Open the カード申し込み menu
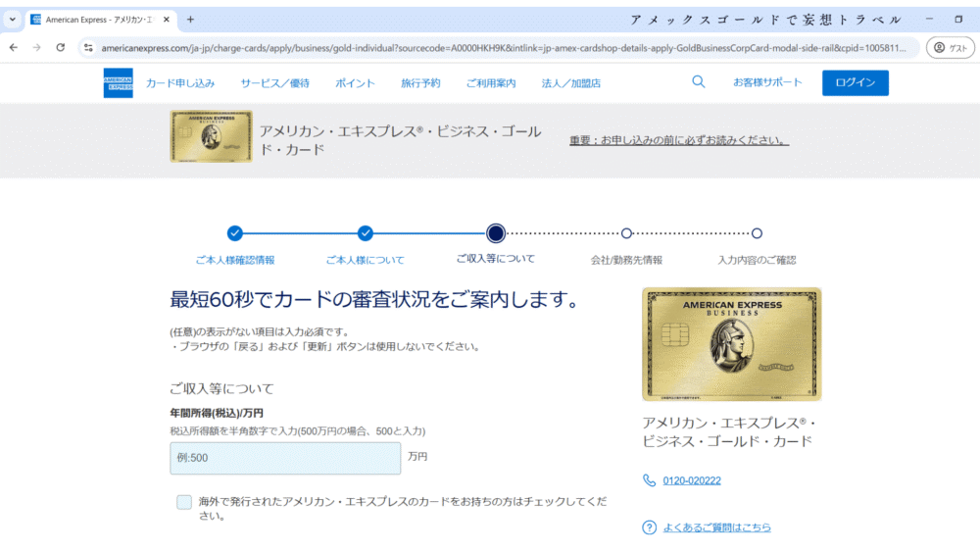This screenshot has height=552, width=980. 180,83
